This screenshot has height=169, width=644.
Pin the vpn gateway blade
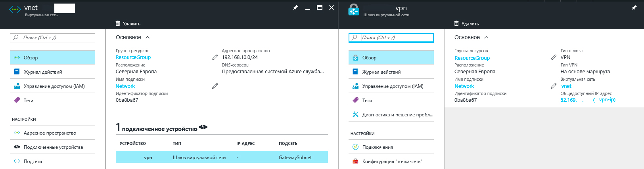634,8
